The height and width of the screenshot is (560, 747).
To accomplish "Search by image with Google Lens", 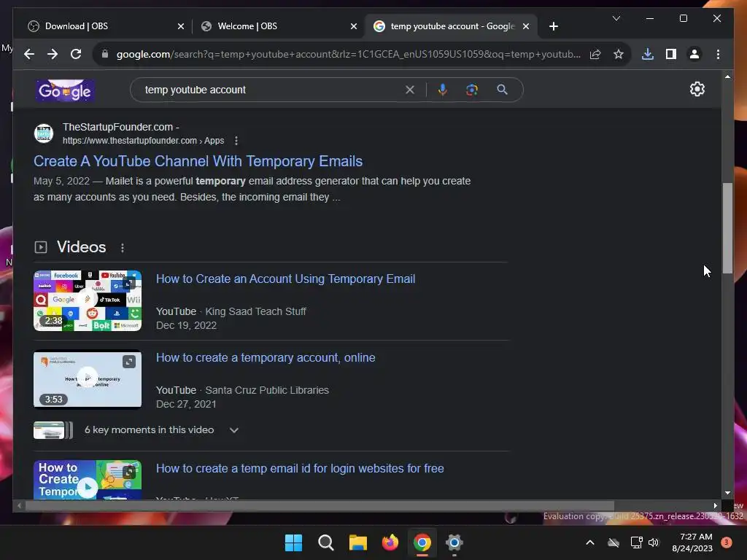I will point(472,90).
